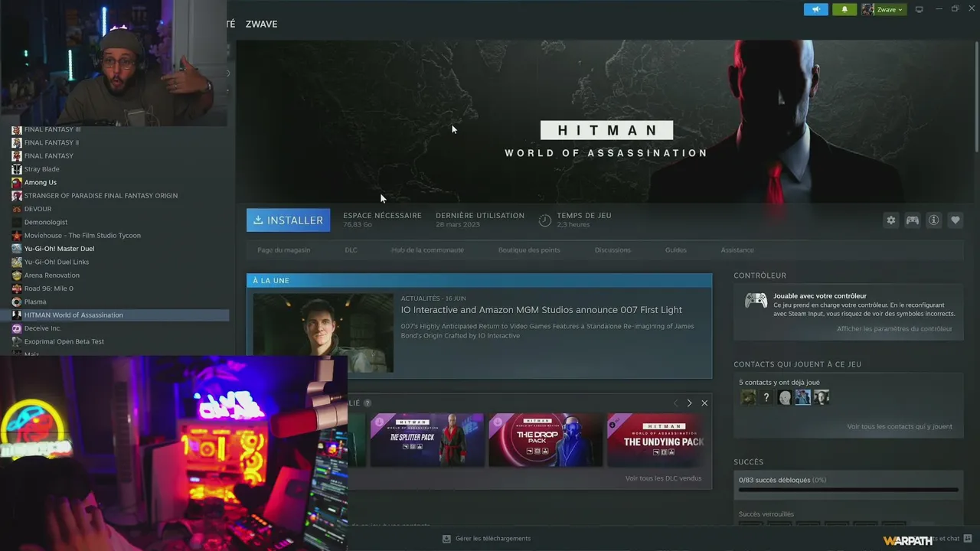The width and height of the screenshot is (980, 551).
Task: Add to favorites with heart icon
Action: point(955,220)
